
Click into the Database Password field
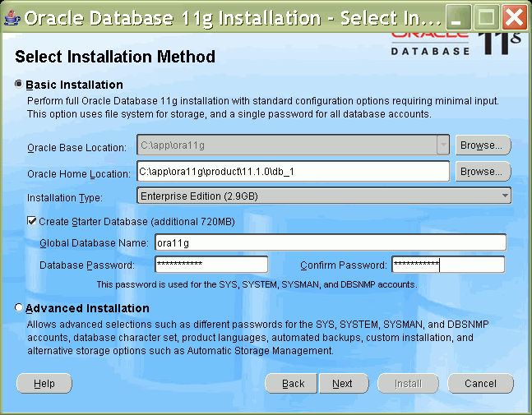tap(211, 265)
